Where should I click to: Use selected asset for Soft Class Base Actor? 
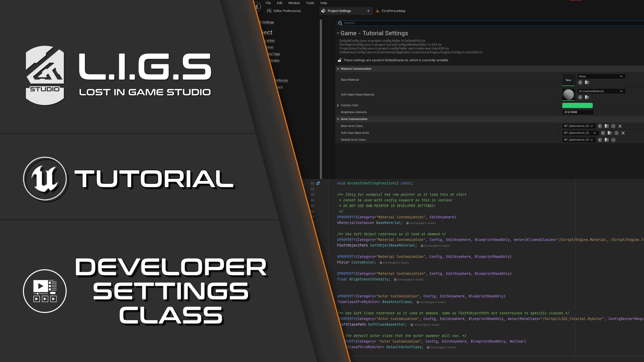point(603,133)
